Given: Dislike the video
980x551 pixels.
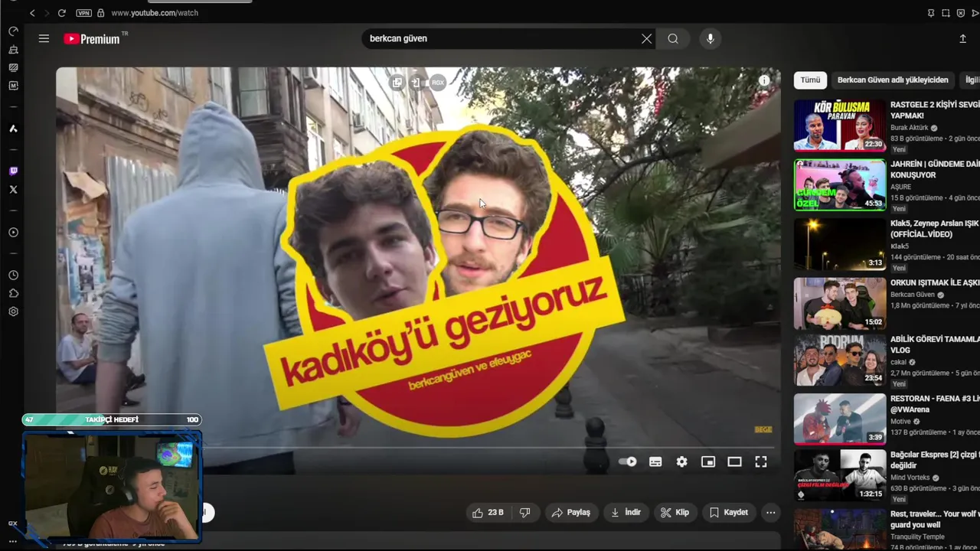Looking at the screenshot, I should pos(525,513).
